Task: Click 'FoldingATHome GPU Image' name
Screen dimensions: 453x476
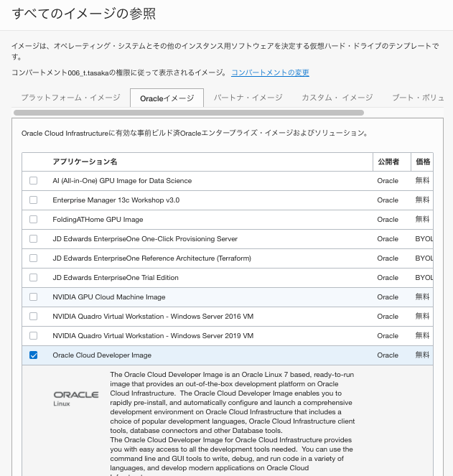Action: 98,220
